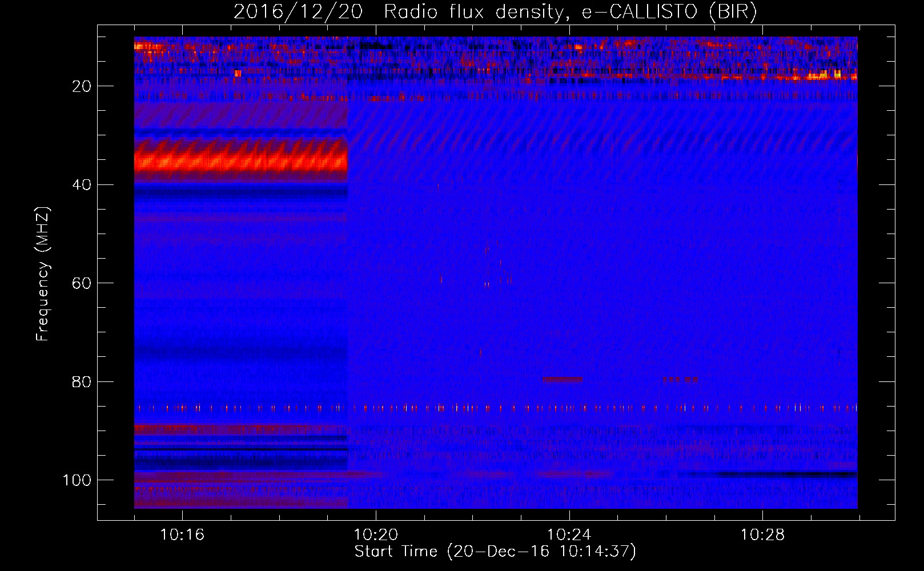Click the yellow burst near 18 MHz at 10:29
This screenshot has width=924, height=571.
click(x=823, y=74)
